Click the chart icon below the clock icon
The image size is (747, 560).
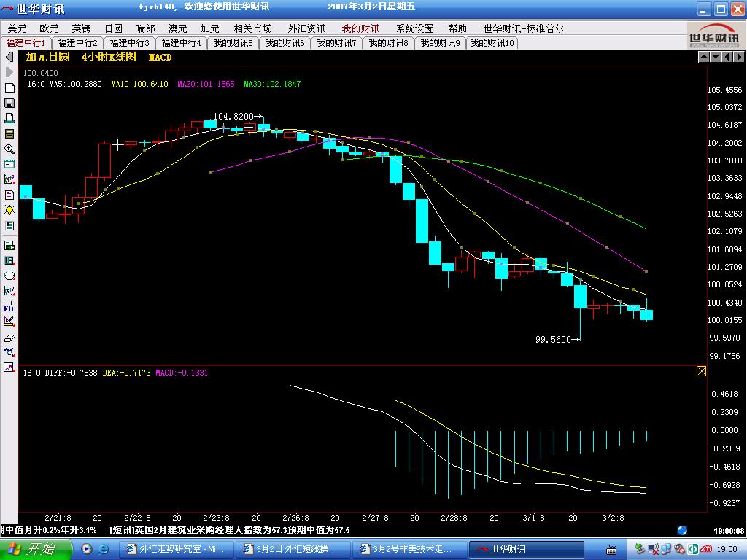tap(9, 291)
